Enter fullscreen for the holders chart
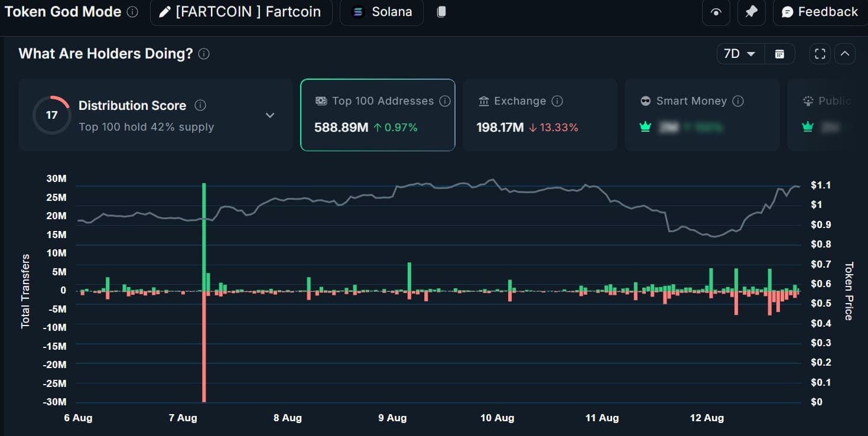868x436 pixels. (x=820, y=53)
